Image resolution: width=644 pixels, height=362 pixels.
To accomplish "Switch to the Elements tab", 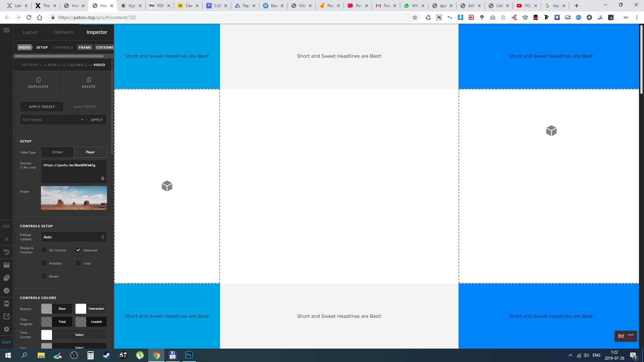I will (x=63, y=32).
